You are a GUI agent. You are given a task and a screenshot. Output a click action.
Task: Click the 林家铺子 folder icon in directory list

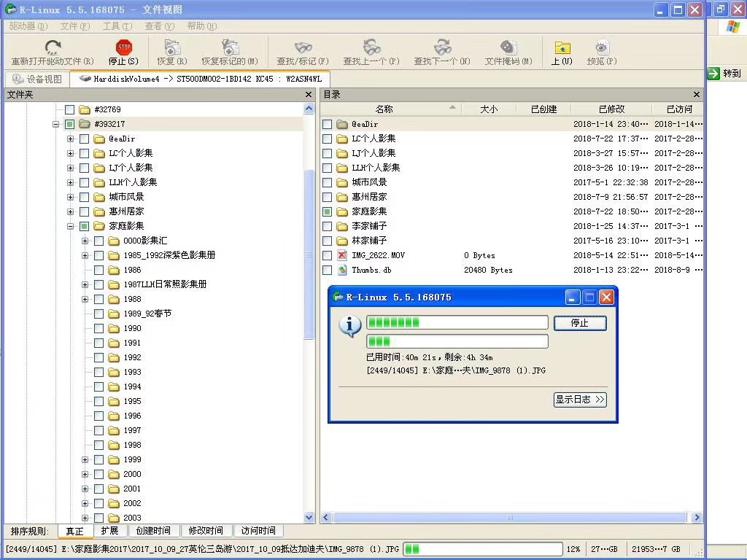[x=341, y=241]
